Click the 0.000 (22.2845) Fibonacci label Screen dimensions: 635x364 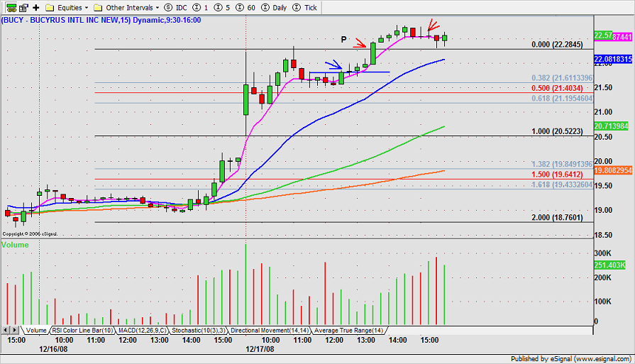(x=557, y=45)
